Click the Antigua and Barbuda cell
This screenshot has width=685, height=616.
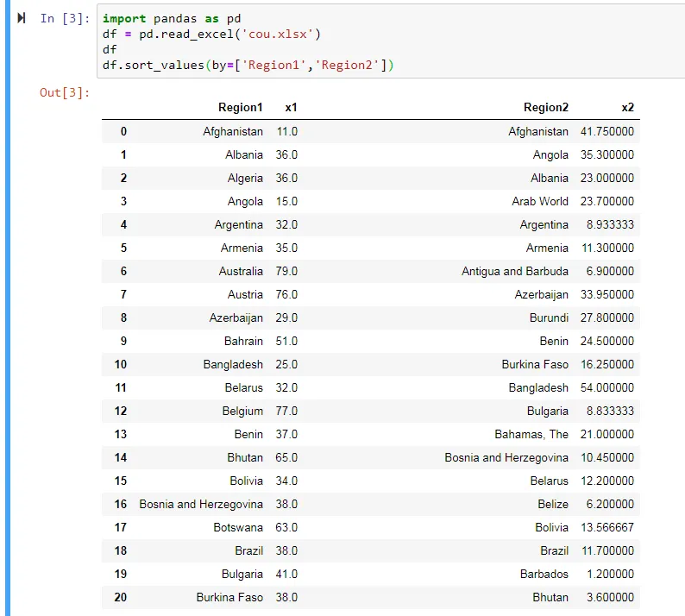click(515, 271)
